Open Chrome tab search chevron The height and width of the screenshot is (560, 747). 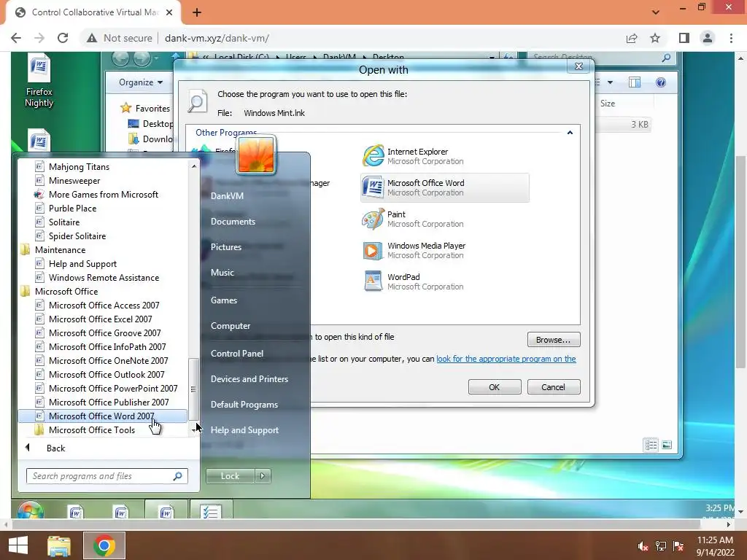point(656,12)
